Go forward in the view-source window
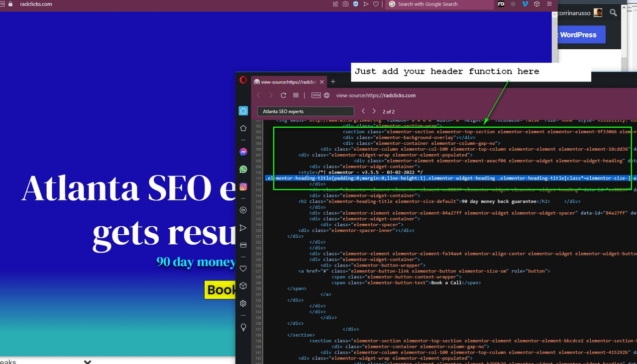The height and width of the screenshot is (364, 637). click(x=271, y=95)
